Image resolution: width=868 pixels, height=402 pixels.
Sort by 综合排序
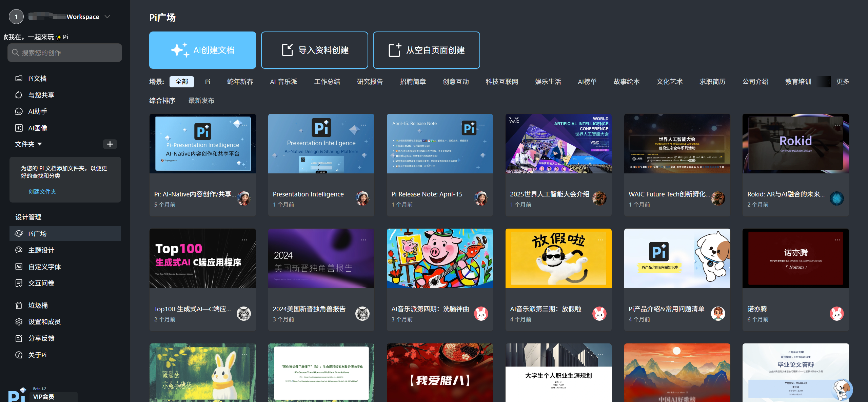[x=162, y=101]
